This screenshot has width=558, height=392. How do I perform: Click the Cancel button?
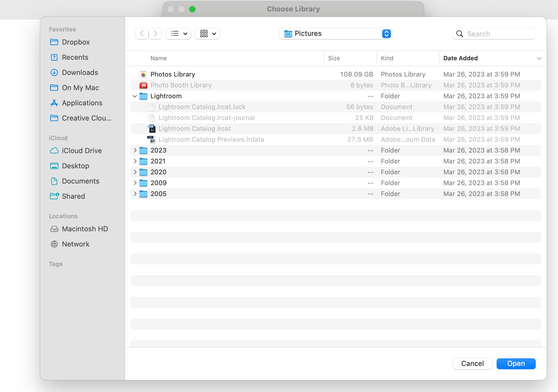[472, 363]
